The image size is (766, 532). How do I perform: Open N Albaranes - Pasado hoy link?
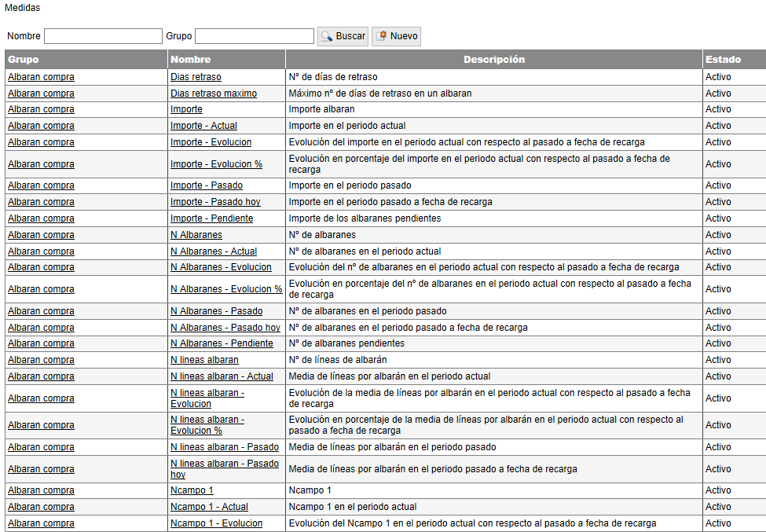[225, 328]
